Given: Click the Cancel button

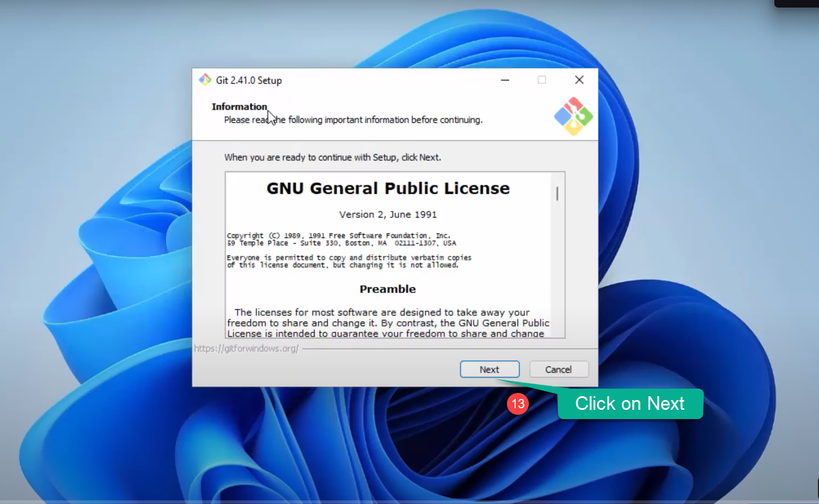Looking at the screenshot, I should click(559, 369).
